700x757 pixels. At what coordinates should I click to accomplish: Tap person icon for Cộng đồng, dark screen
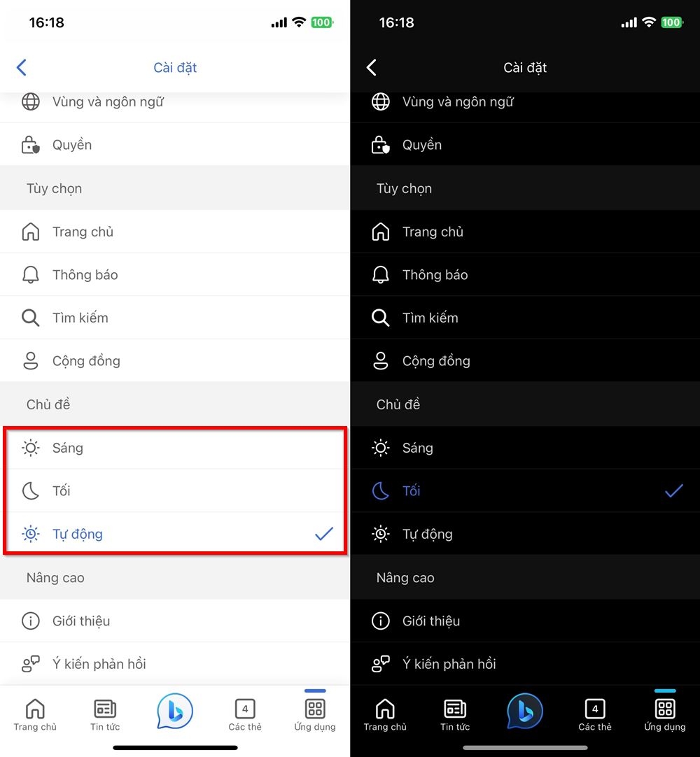click(x=380, y=361)
